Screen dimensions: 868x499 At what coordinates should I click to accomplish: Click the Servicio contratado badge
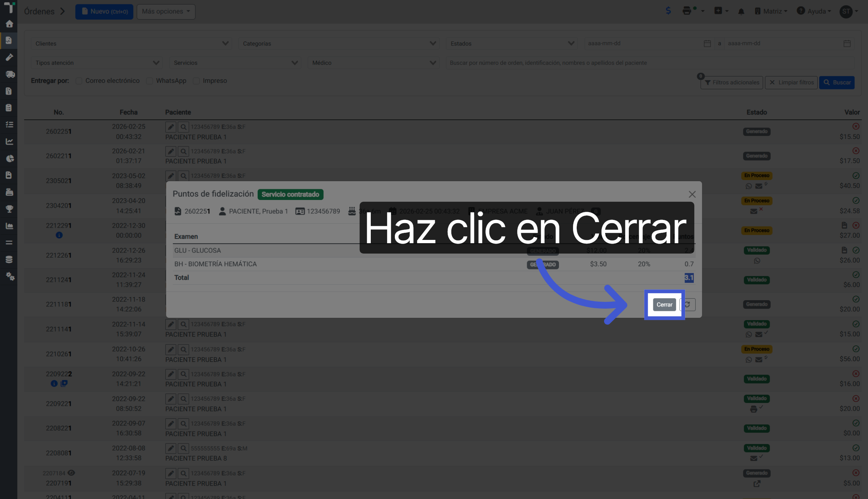290,194
